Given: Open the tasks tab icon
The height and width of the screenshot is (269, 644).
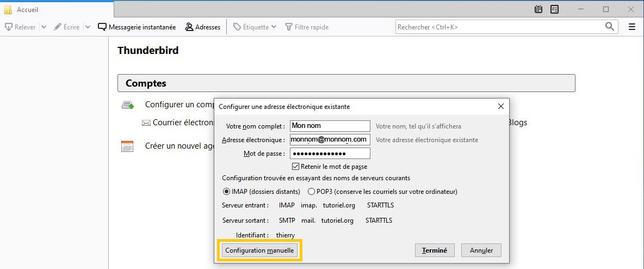Looking at the screenshot, I should pos(554,9).
